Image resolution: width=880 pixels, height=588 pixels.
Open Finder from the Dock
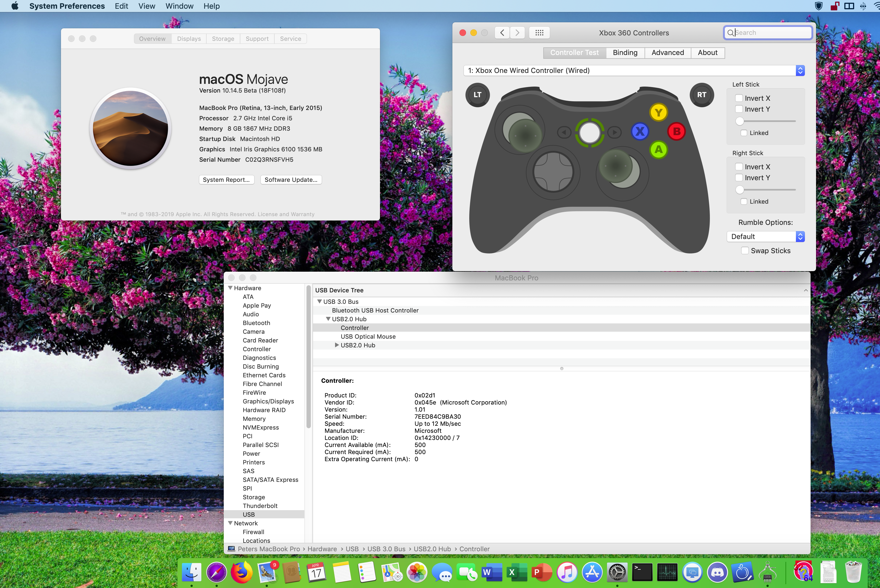point(191,572)
